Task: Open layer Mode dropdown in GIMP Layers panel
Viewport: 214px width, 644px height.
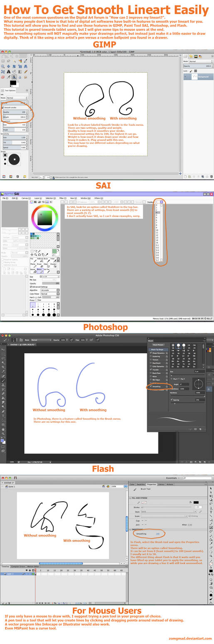Action: (202, 61)
